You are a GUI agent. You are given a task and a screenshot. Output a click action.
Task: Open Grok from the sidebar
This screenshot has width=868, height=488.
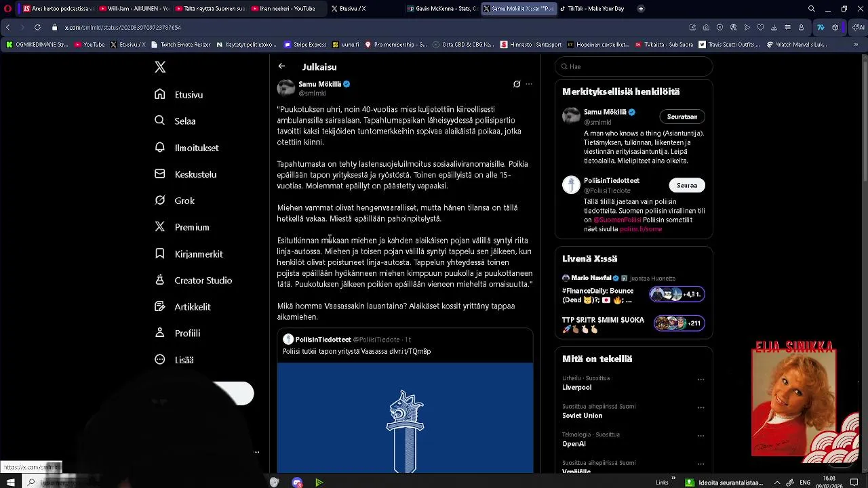click(174, 201)
